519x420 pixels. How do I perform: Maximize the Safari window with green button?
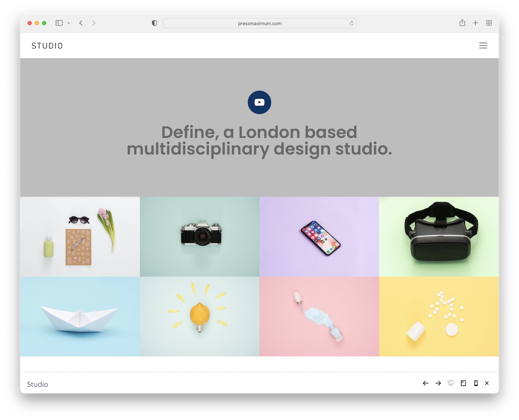point(44,23)
